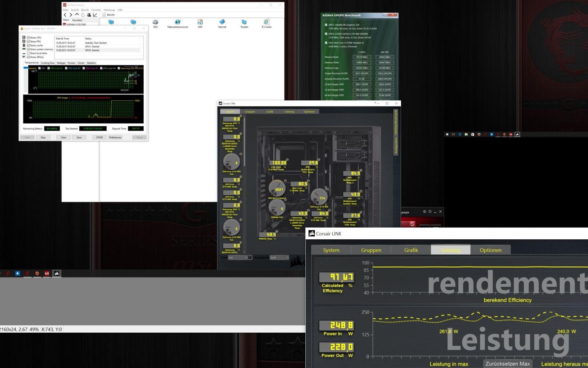This screenshot has height=368, width=588.
Task: Toggle the Stress FPU checkbox
Action: 28,42
